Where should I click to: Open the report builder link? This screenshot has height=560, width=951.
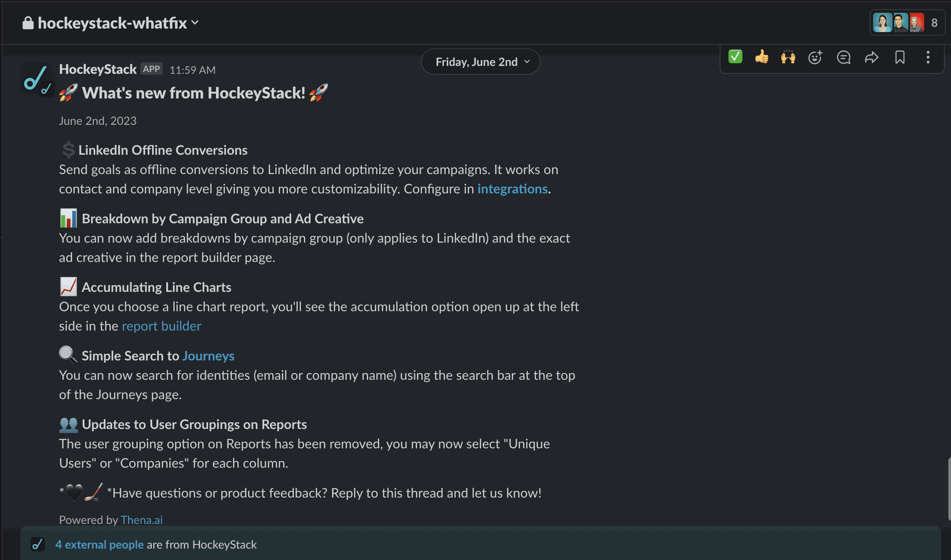click(x=161, y=326)
